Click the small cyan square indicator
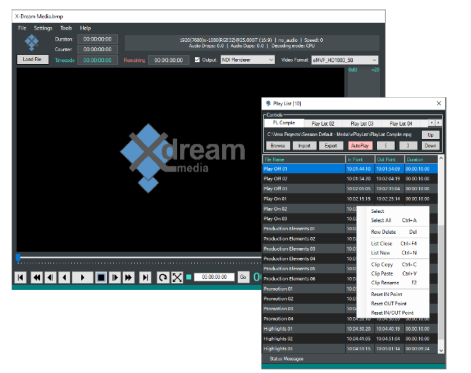Screen dimensions: 471x373 pos(189,277)
